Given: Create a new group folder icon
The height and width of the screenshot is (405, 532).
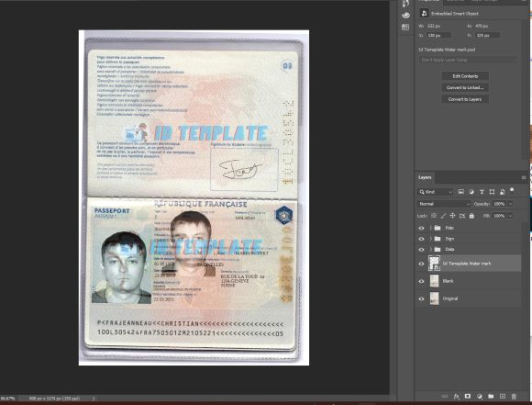Looking at the screenshot, I should [x=491, y=396].
